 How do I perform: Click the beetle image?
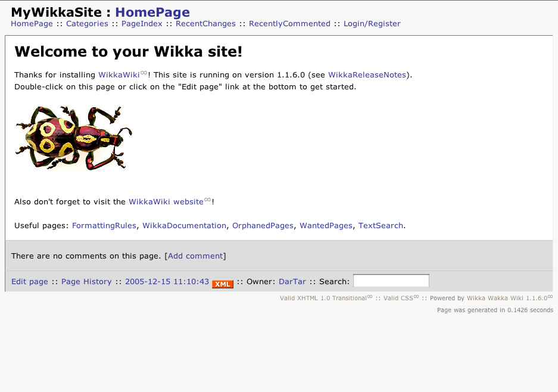74,138
